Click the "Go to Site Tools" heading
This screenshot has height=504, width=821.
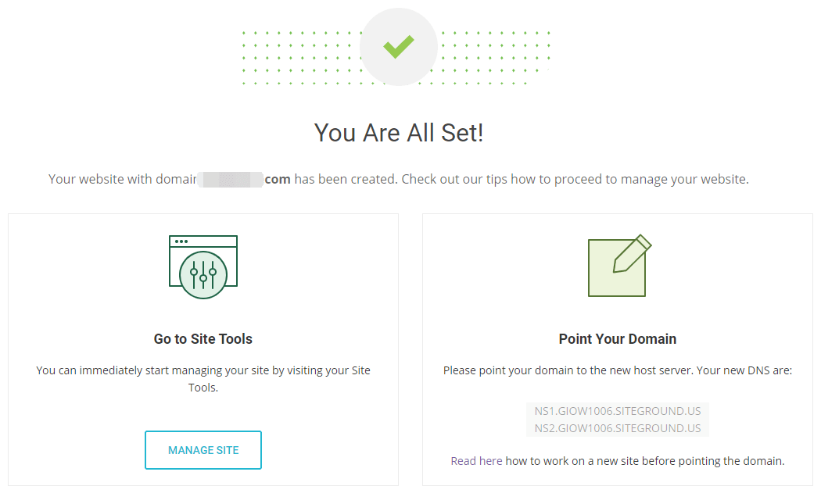click(203, 339)
